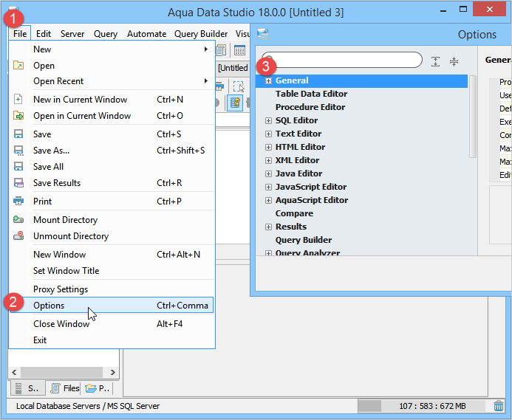Expand the HTML Editor node

pyautogui.click(x=268, y=147)
